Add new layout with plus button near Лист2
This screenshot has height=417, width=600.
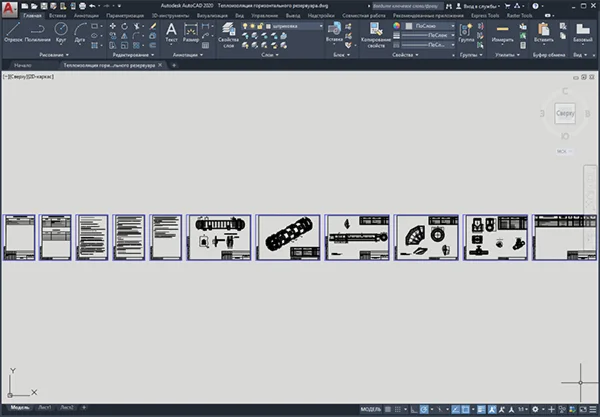[84, 407]
